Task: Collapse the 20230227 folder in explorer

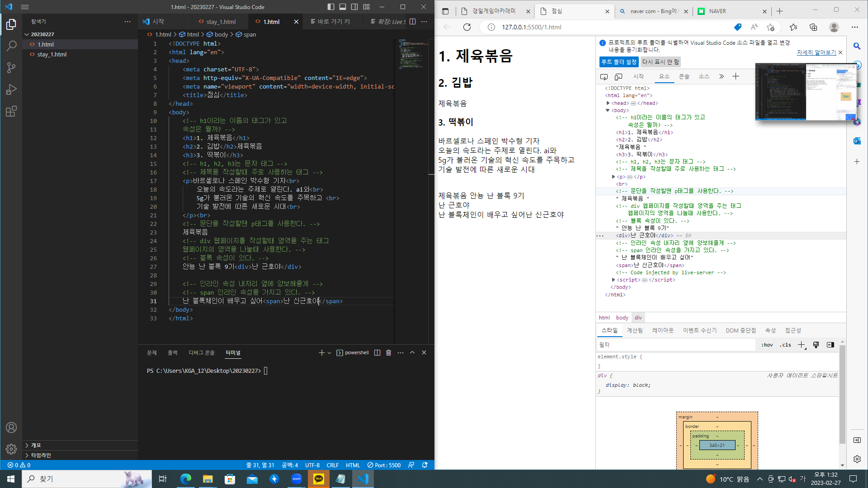Action: click(x=27, y=34)
